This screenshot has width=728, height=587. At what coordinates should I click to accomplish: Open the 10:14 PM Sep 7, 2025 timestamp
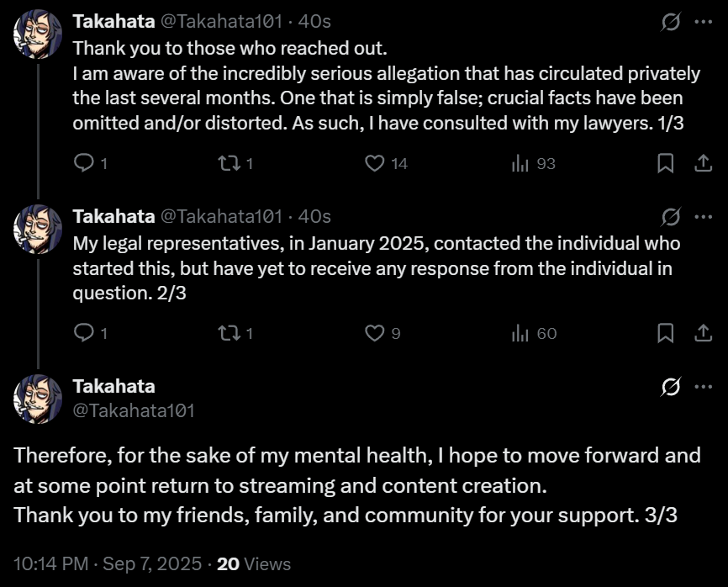[108, 563]
